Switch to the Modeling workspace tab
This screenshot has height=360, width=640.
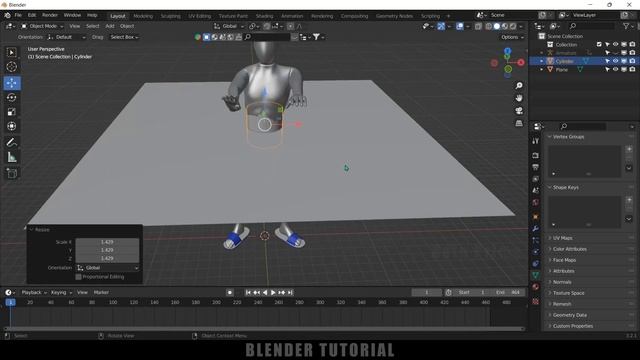[x=143, y=16]
